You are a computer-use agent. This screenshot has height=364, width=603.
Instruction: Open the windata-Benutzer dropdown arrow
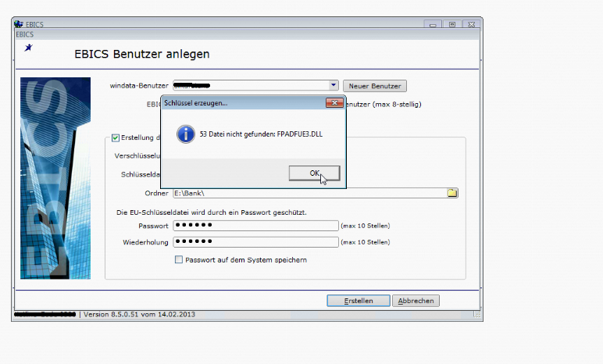[x=333, y=85]
